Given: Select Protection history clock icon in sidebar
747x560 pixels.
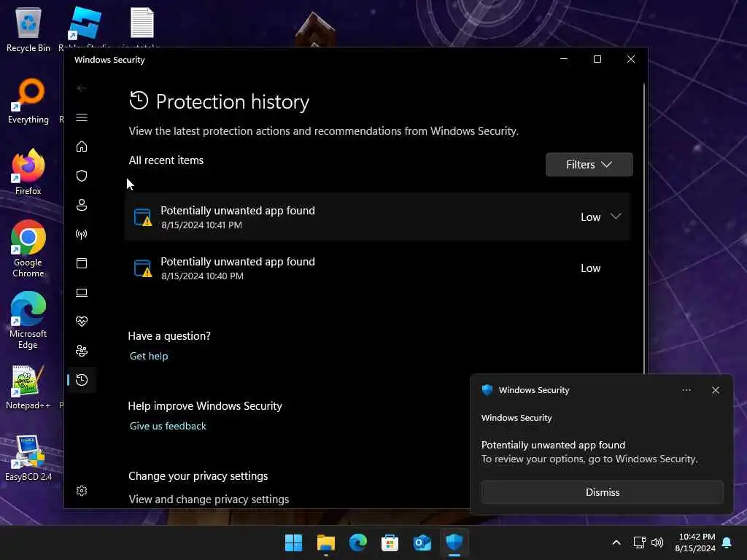Looking at the screenshot, I should point(82,379).
